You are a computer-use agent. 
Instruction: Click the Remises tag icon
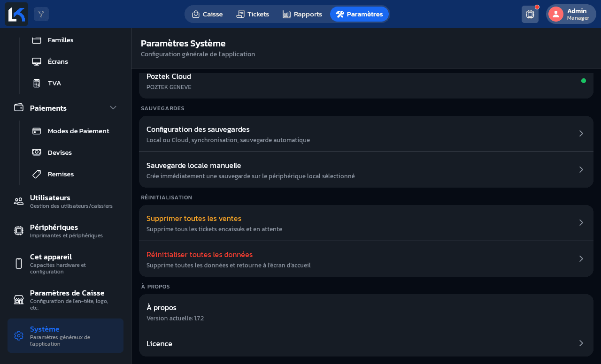[x=37, y=174]
